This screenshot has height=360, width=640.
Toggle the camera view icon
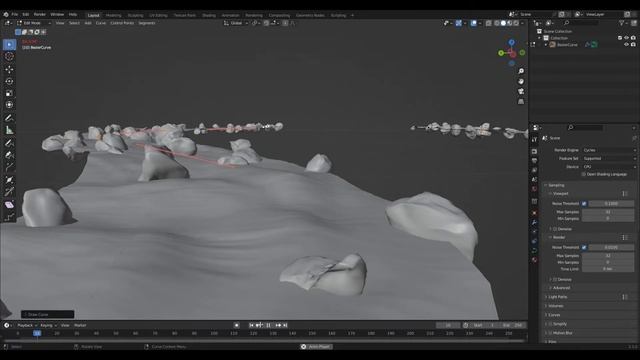point(521,91)
